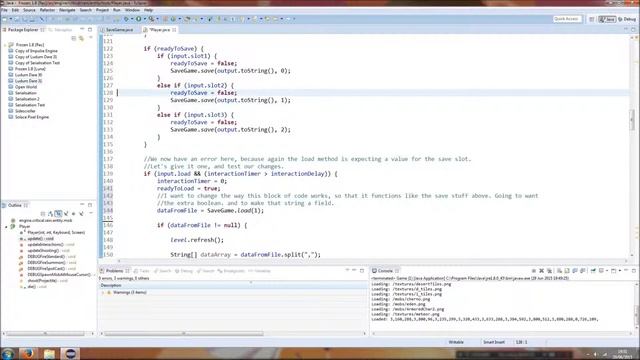Click the Windows Start button
Screen dimensions: 640x360
tap(8, 353)
